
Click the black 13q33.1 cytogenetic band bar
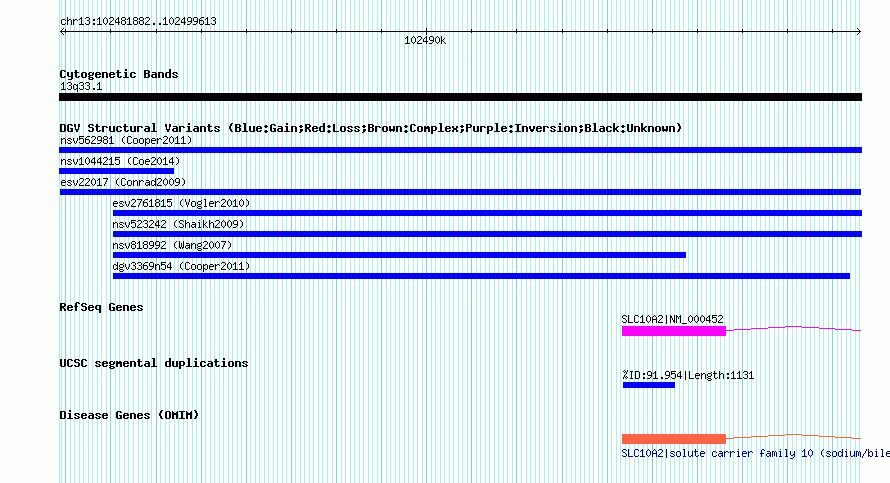(460, 97)
